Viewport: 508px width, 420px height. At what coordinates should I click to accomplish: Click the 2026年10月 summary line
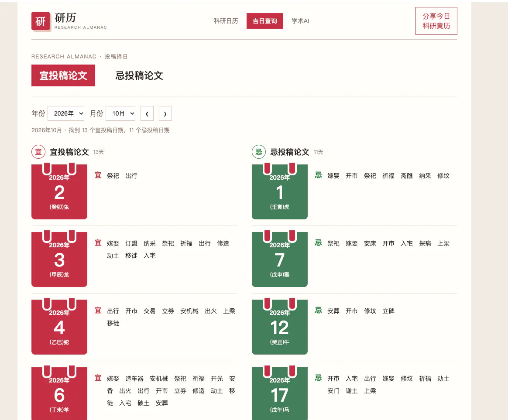coord(100,130)
